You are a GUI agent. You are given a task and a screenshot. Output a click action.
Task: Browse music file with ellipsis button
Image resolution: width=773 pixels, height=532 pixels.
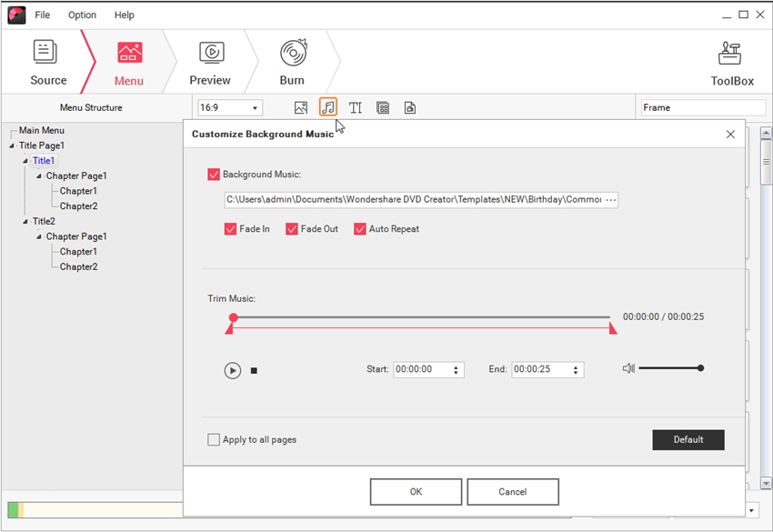pyautogui.click(x=610, y=200)
